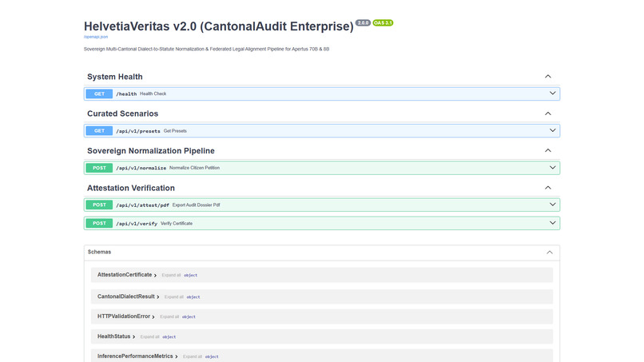Collapse the System Health section
The image size is (644, 362).
548,77
